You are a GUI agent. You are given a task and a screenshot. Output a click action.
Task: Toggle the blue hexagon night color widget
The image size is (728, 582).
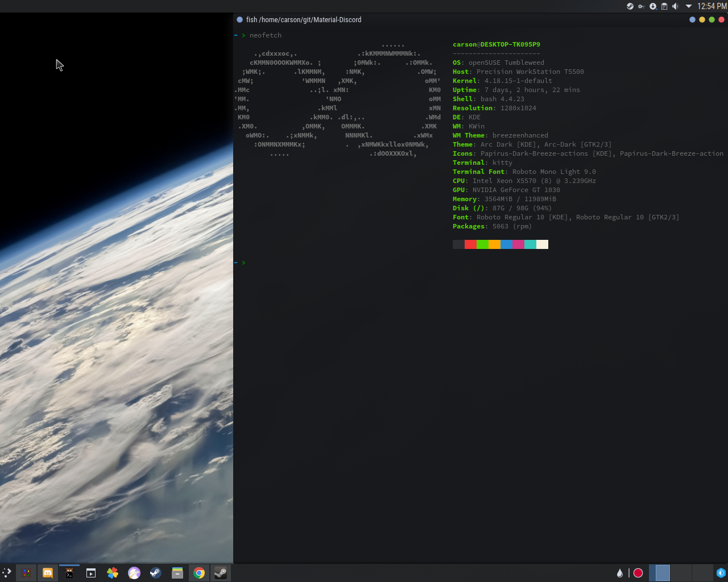[721, 573]
